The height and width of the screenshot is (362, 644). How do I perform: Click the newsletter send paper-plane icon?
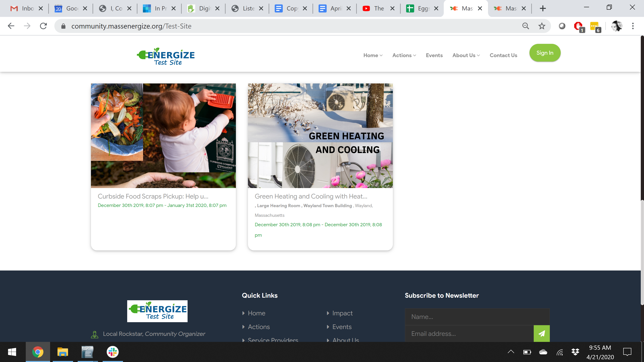pos(542,333)
